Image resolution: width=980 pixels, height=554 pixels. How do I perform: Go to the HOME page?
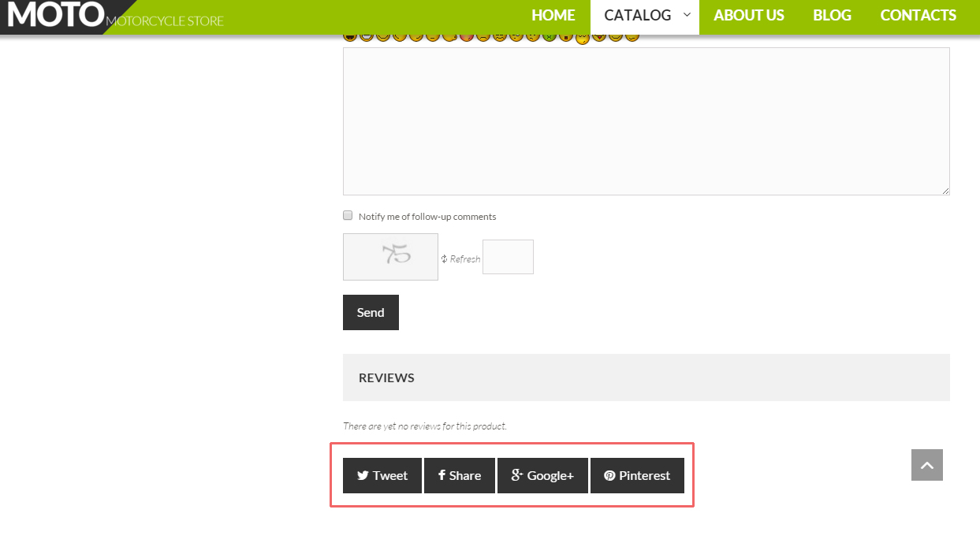tap(553, 15)
